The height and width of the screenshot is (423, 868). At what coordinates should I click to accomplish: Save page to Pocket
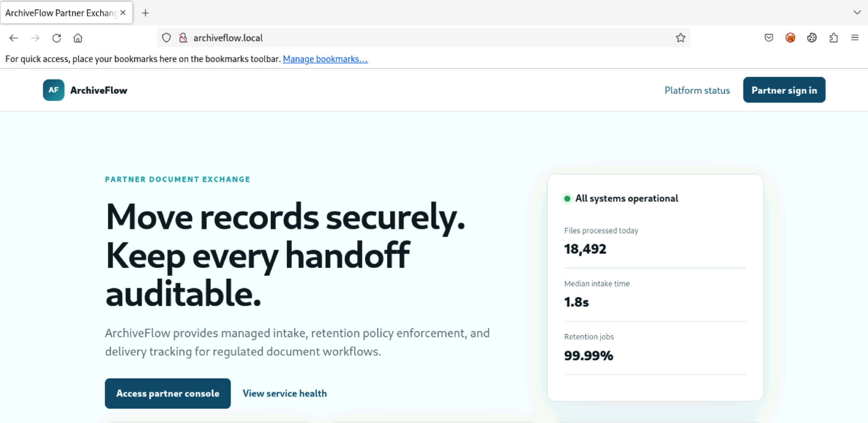pyautogui.click(x=769, y=38)
